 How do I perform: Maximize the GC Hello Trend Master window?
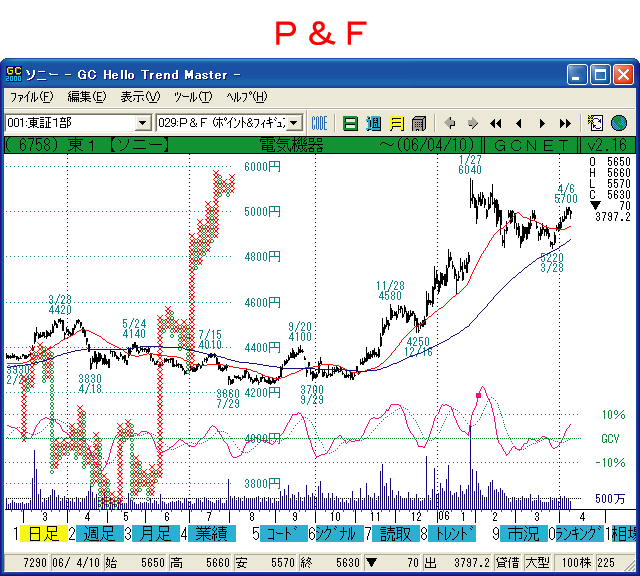click(x=600, y=74)
